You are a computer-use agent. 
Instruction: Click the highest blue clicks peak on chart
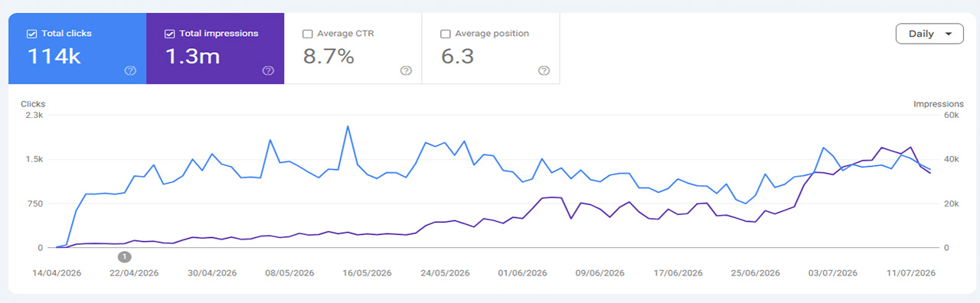(348, 126)
